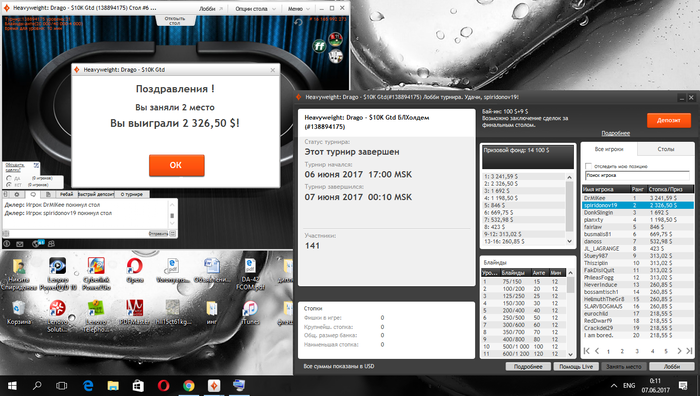Open 'Ребай' tab in table panel
This screenshot has width=700, height=396.
point(66,195)
